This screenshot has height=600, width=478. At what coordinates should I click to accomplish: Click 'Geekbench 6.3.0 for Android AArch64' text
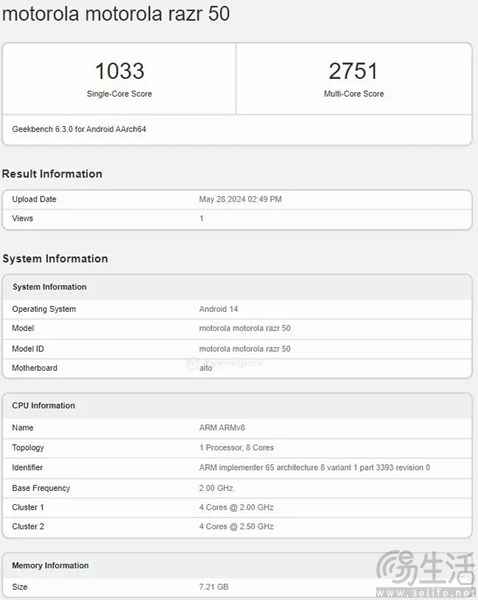click(79, 129)
